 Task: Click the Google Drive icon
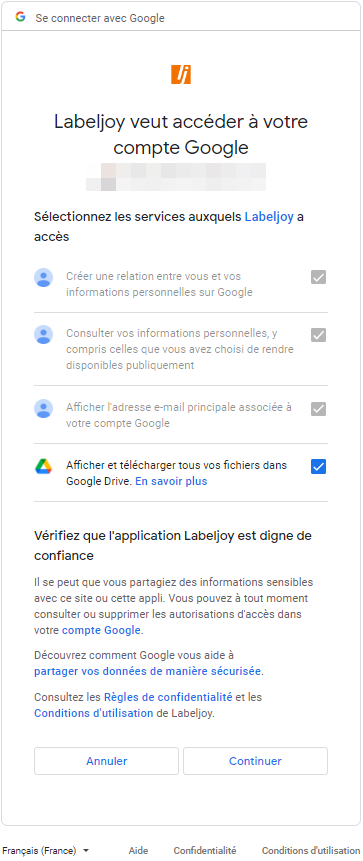[x=43, y=466]
